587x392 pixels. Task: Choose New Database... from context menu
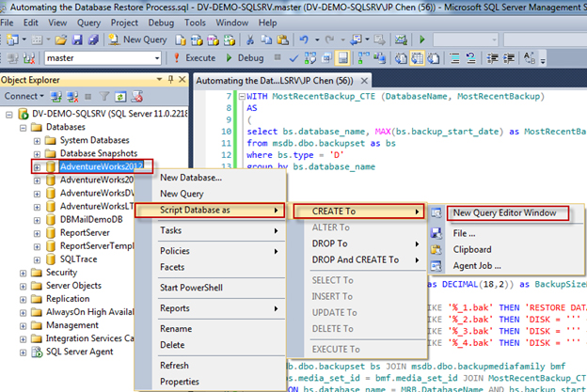pyautogui.click(x=191, y=178)
